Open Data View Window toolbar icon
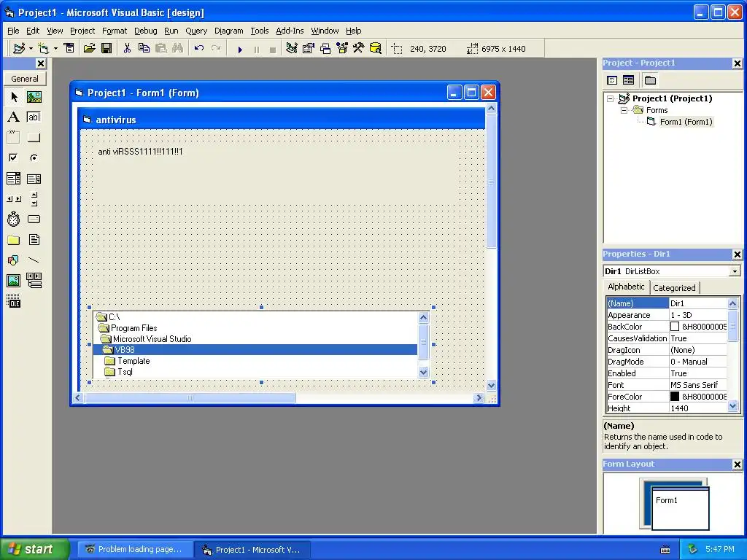 click(376, 49)
